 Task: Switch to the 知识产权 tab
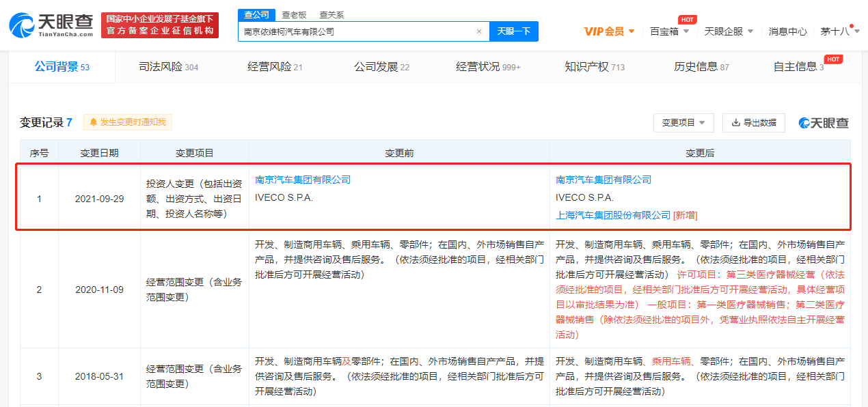594,67
